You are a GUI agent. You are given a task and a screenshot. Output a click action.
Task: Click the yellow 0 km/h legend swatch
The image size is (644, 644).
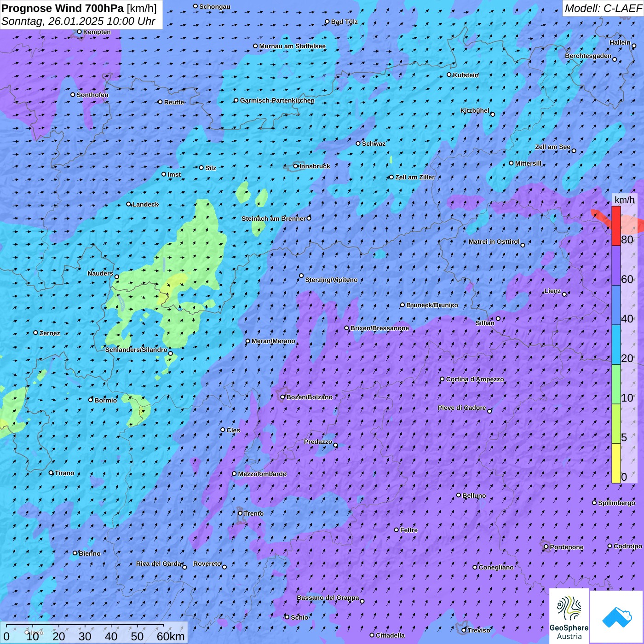[616, 463]
